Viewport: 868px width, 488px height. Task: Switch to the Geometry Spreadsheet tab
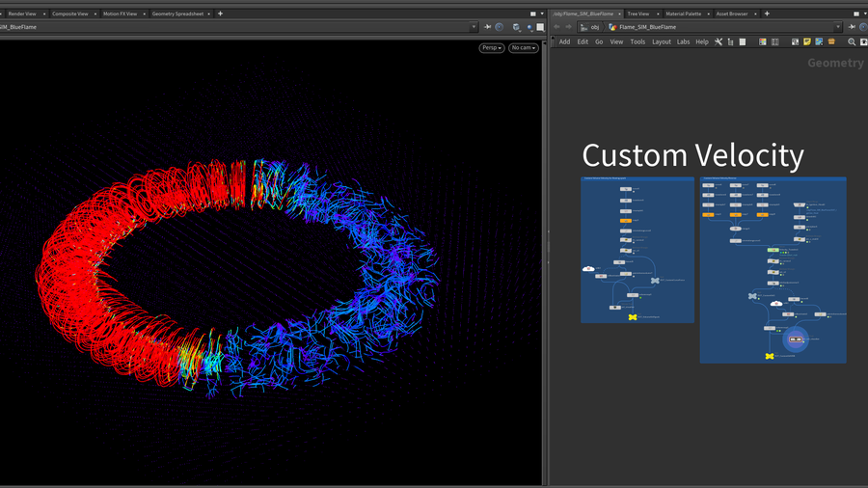coord(177,14)
